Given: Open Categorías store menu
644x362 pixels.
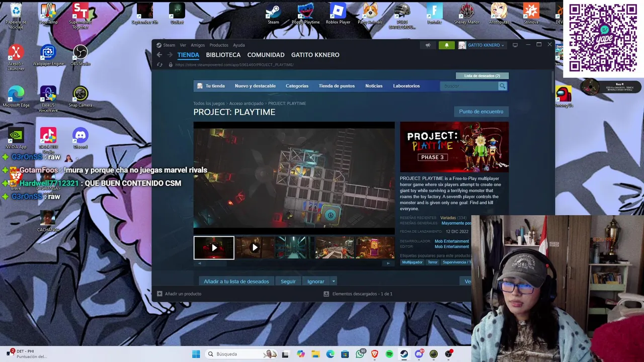Looking at the screenshot, I should pos(297,86).
